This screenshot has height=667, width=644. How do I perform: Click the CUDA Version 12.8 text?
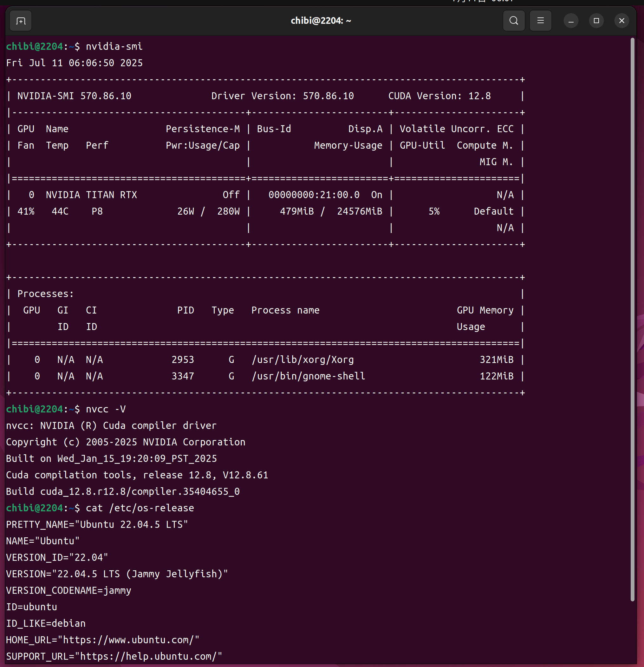pyautogui.click(x=439, y=96)
